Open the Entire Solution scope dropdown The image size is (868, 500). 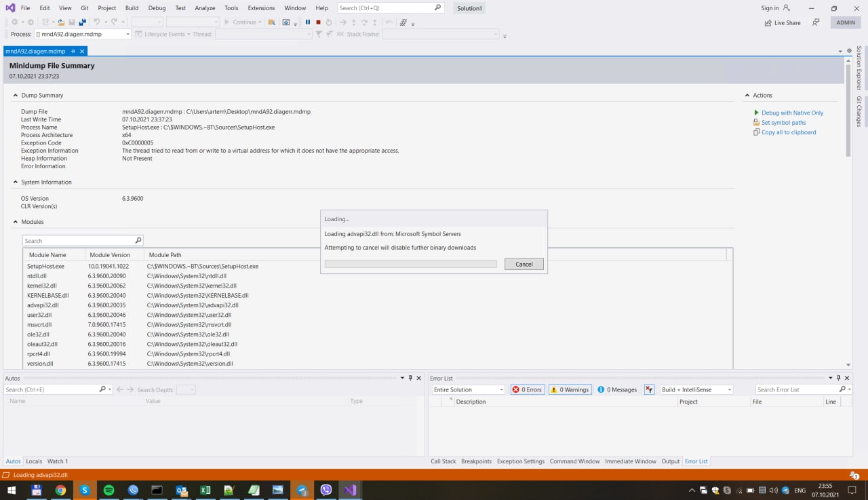[x=469, y=389]
